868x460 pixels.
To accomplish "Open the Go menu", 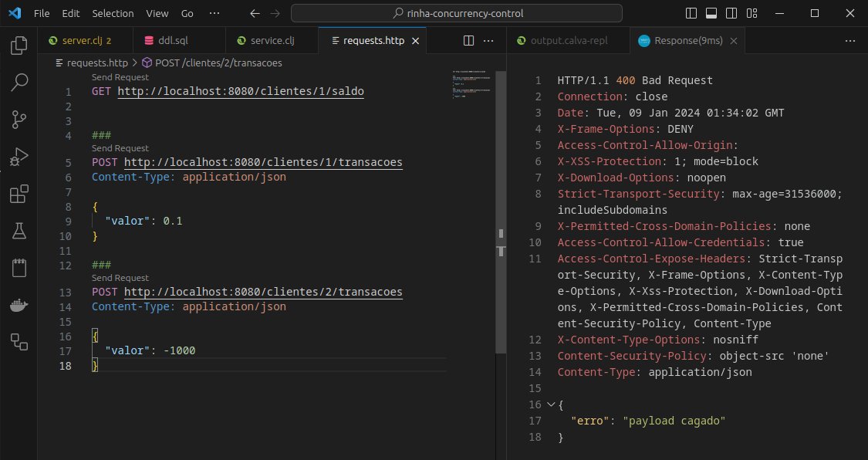I will (187, 13).
